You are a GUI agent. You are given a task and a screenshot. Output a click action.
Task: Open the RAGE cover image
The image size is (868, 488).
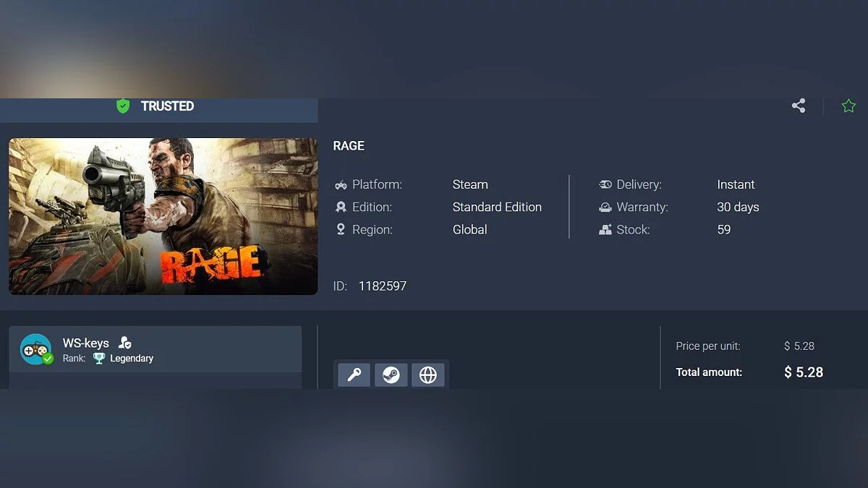tap(163, 216)
